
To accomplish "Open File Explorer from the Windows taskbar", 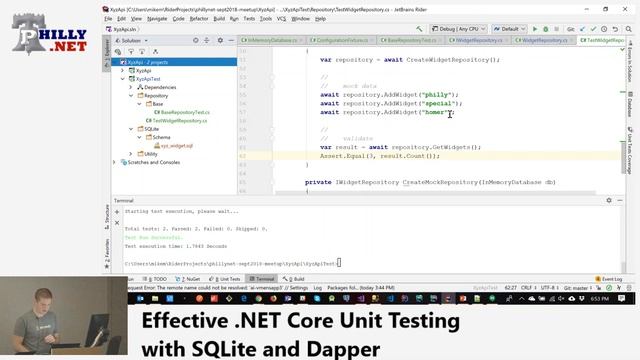I will (155, 299).
